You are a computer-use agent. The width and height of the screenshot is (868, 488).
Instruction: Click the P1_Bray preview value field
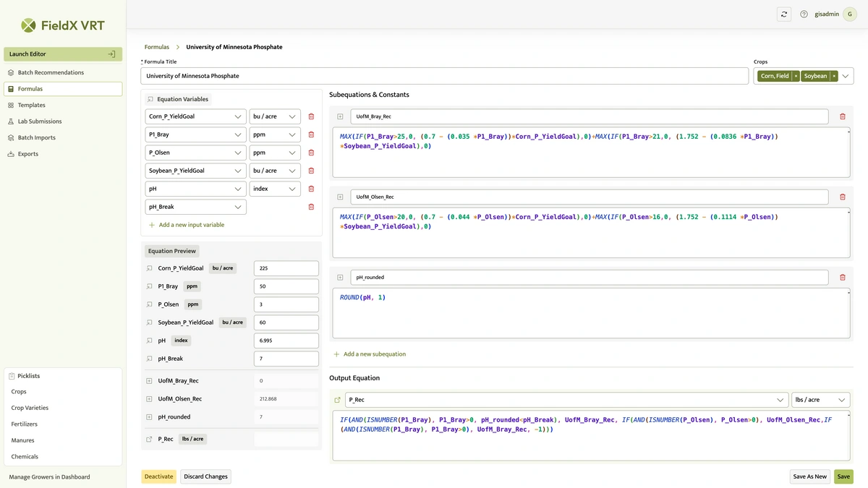click(x=286, y=286)
